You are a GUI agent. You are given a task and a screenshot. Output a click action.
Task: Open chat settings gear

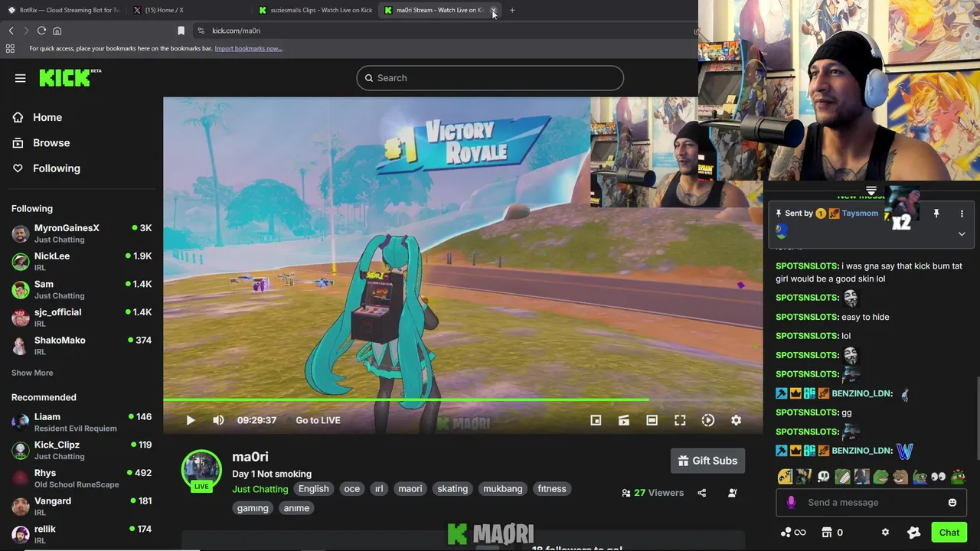click(x=885, y=533)
